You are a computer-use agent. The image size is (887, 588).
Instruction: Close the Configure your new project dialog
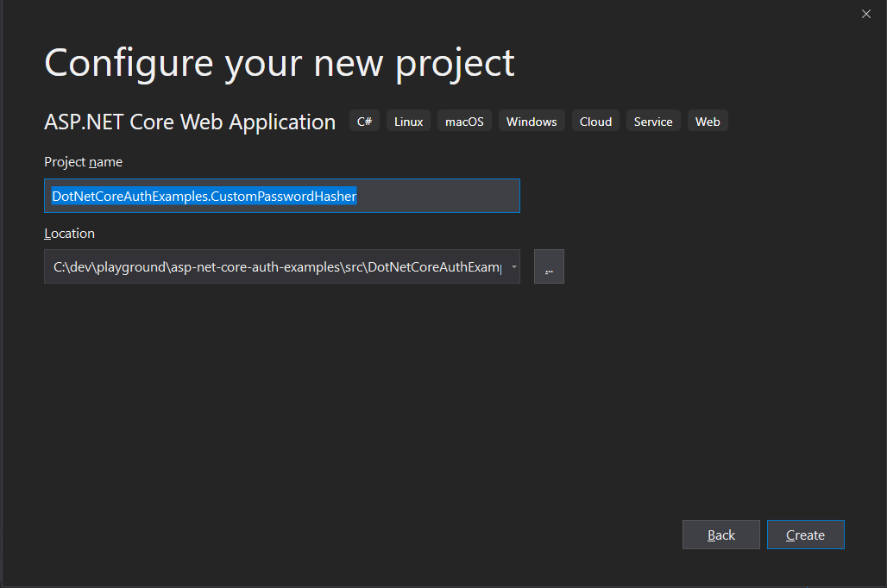pos(866,14)
